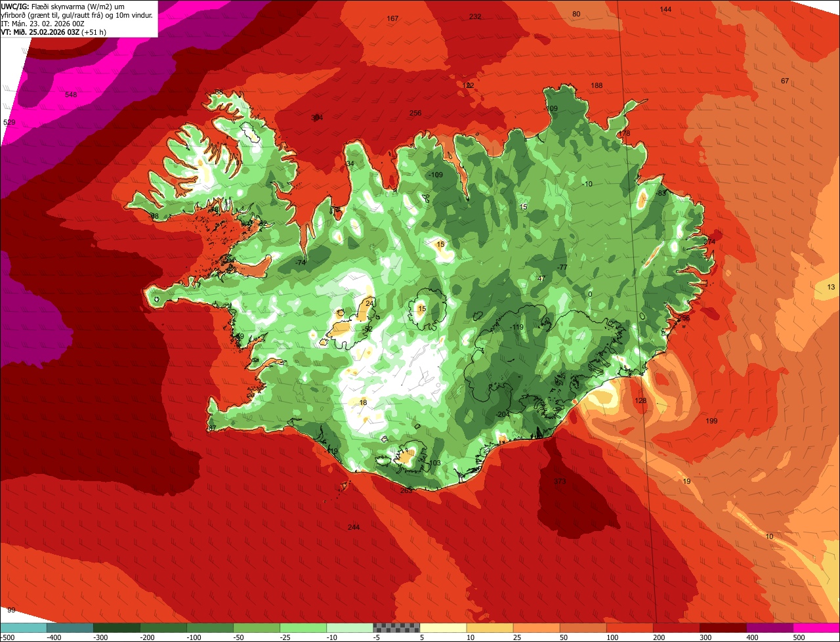
Task: Click the init time 'IT: Mán. 23. 02. 2026 00Z'
Action: [x=42, y=23]
